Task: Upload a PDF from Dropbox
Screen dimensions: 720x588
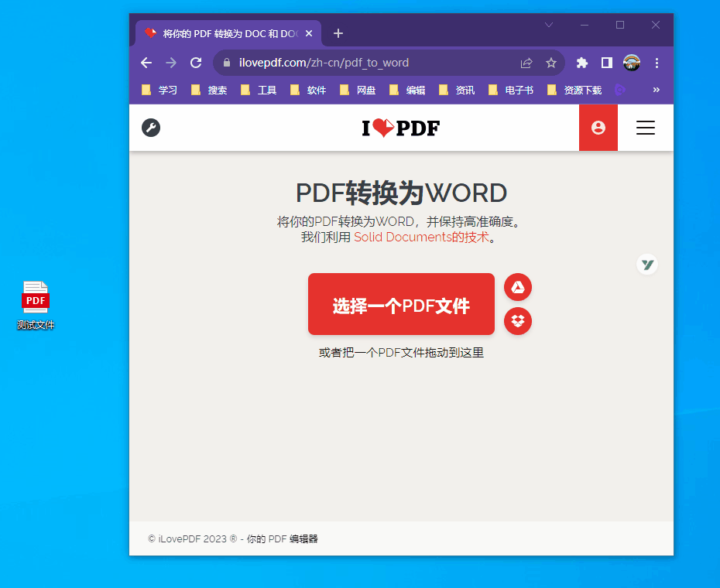Action: click(x=517, y=321)
